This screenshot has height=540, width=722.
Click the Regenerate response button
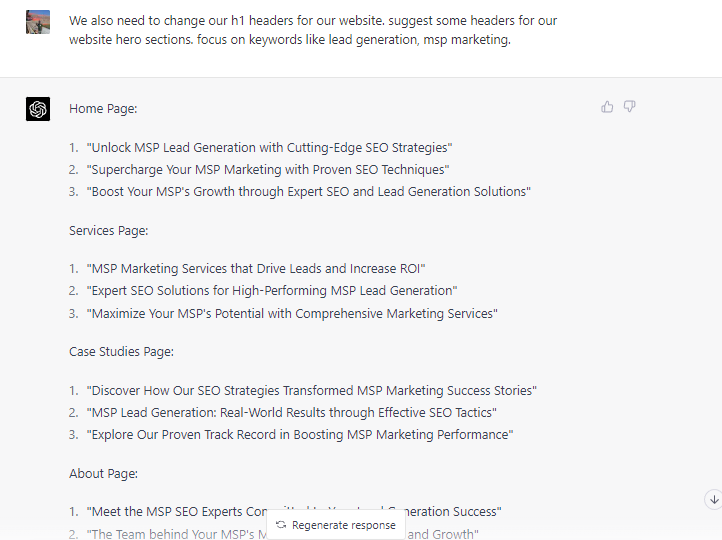[x=336, y=525]
